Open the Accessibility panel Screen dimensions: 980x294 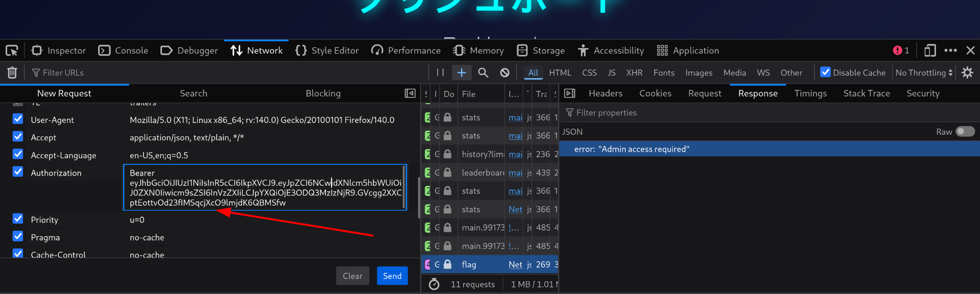(x=611, y=51)
